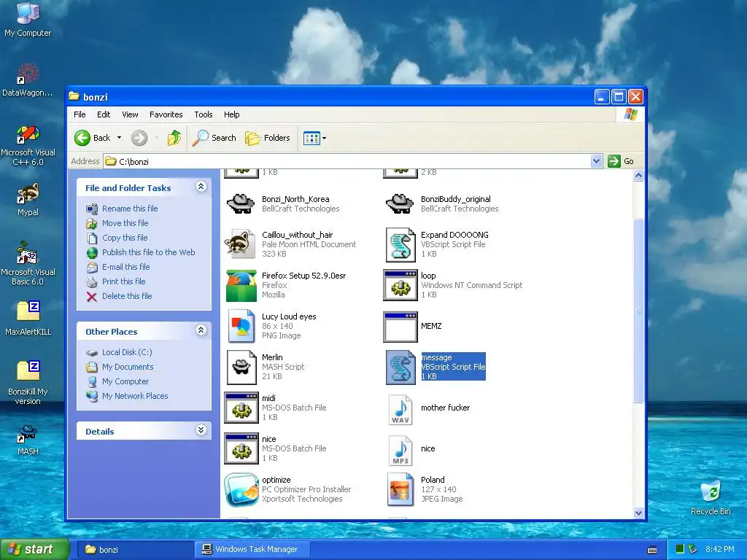Click the scrollbar up arrow

coord(638,176)
